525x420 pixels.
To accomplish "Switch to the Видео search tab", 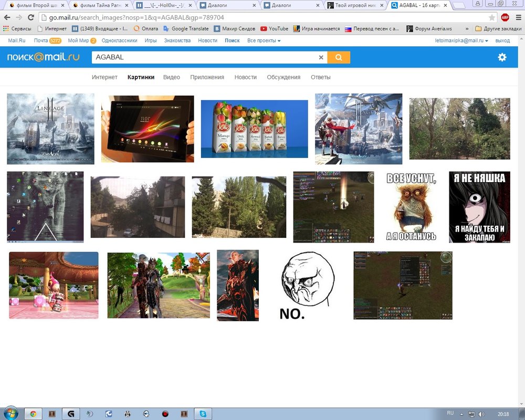I will point(171,77).
